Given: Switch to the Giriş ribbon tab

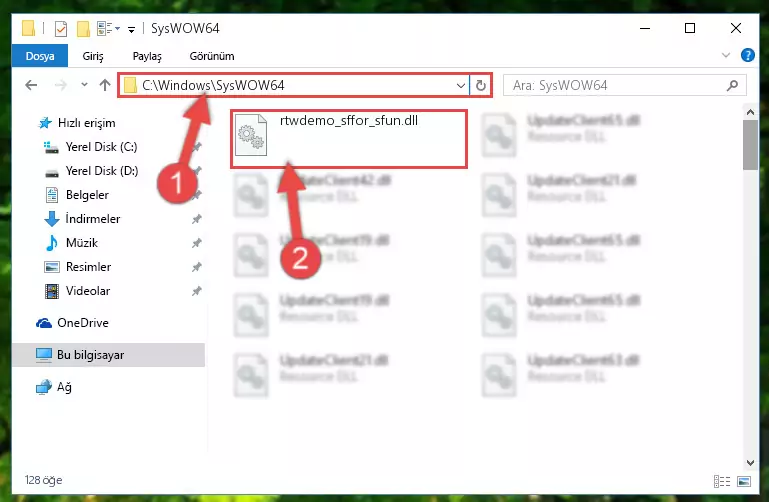Looking at the screenshot, I should 93,56.
